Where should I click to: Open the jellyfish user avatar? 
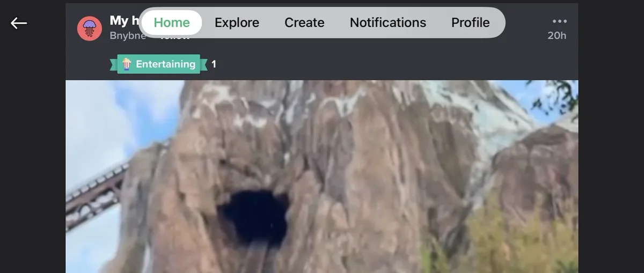[90, 28]
